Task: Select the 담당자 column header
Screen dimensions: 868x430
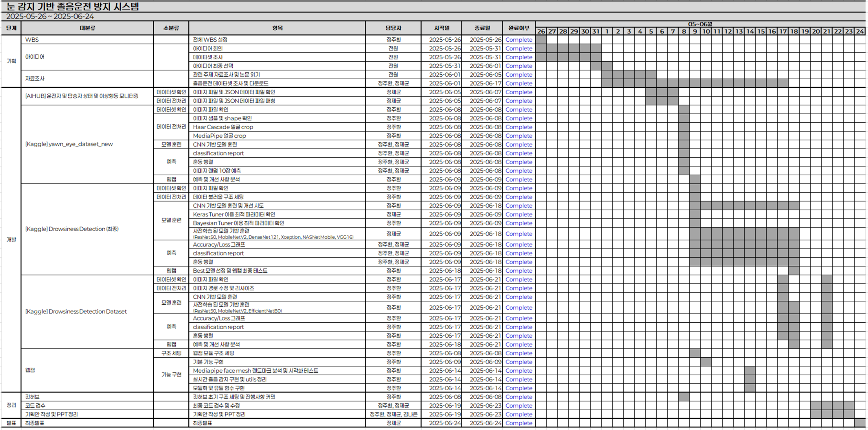Action: [x=393, y=28]
